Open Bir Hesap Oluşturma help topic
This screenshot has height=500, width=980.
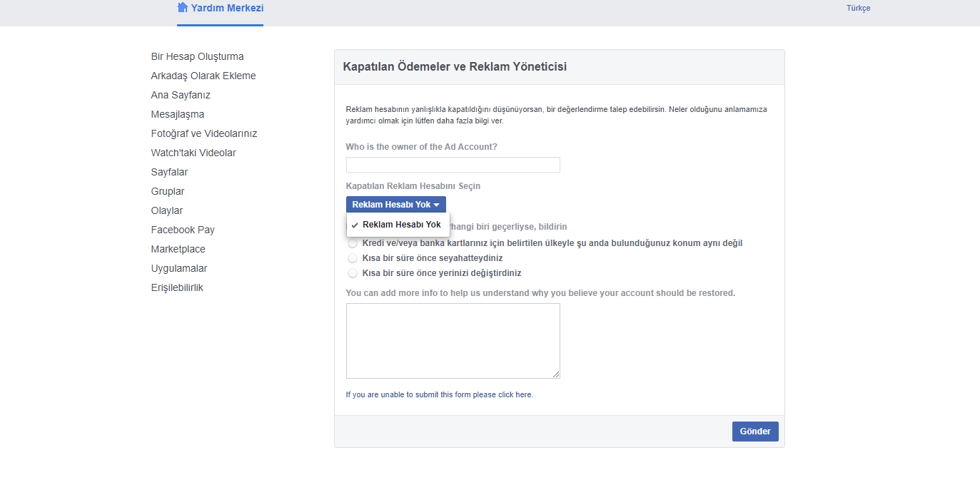coord(197,56)
